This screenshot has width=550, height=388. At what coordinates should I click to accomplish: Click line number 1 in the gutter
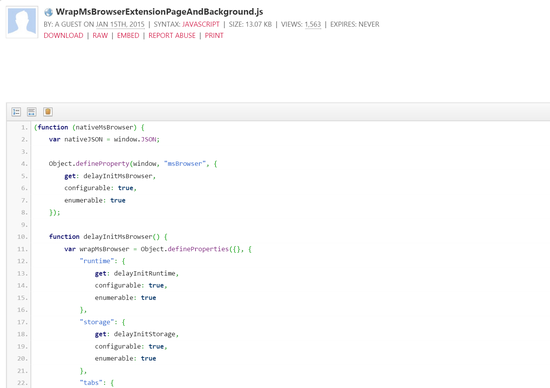[x=24, y=127]
